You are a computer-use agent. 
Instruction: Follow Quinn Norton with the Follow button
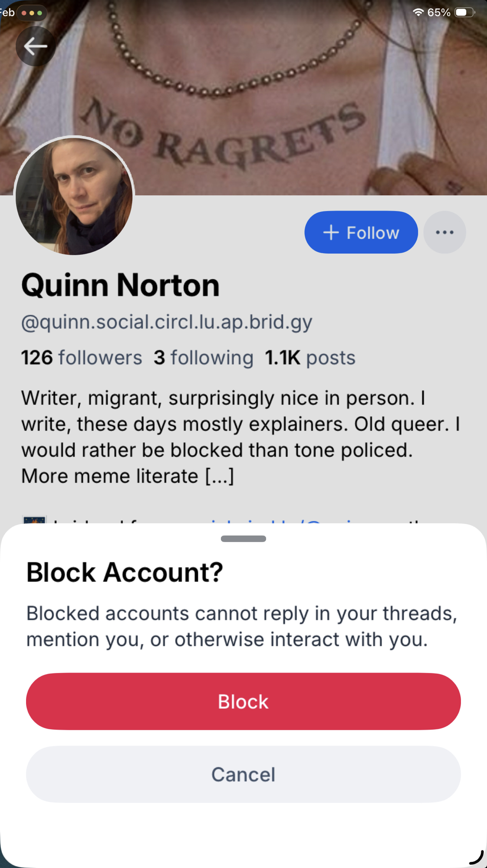361,233
